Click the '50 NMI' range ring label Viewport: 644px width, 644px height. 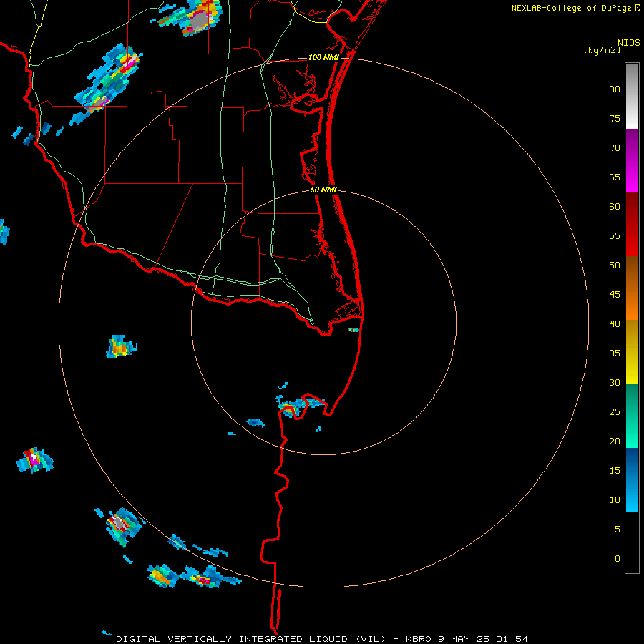click(x=323, y=190)
